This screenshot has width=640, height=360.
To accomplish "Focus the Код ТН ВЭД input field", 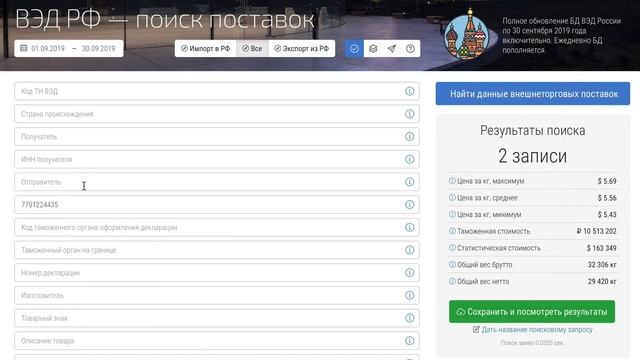I will 217,91.
